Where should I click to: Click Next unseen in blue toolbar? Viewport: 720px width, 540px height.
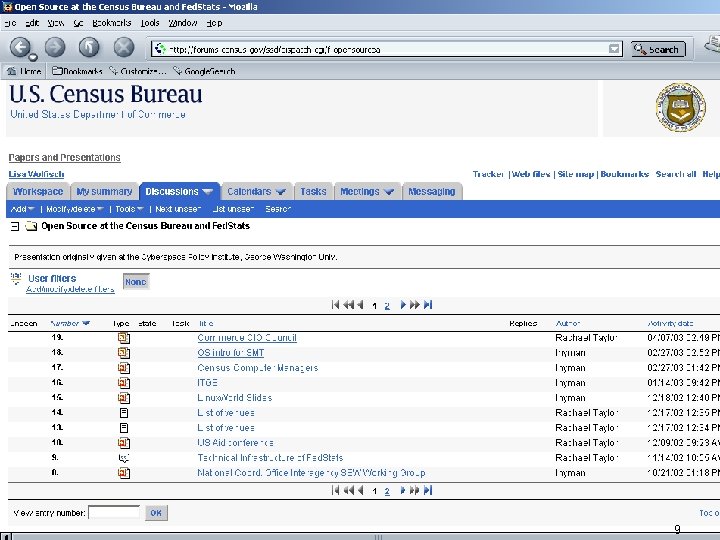(178, 209)
